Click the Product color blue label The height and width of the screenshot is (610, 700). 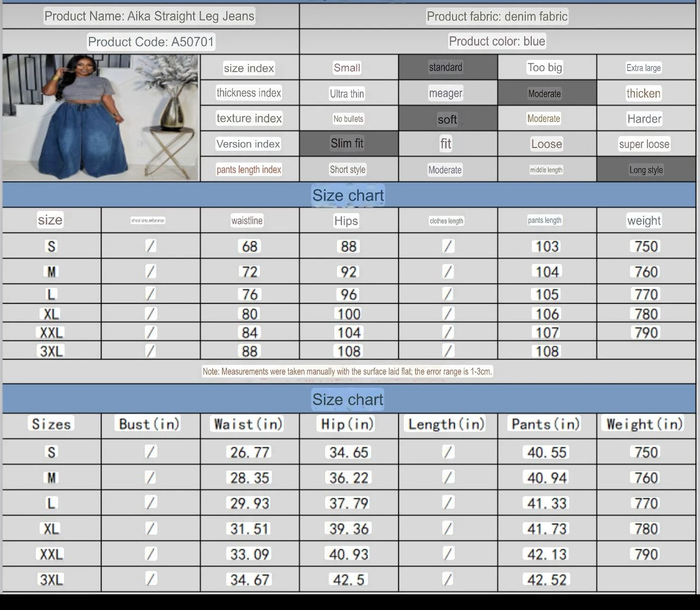(x=497, y=42)
